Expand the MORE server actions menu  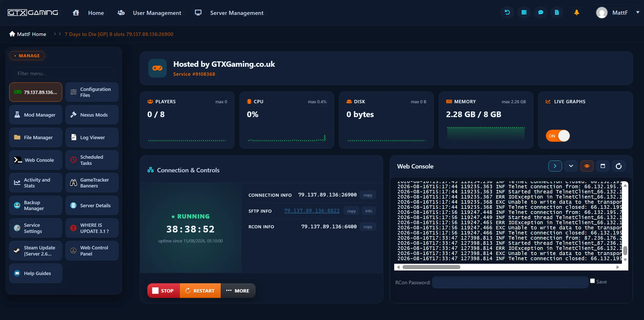pos(238,291)
